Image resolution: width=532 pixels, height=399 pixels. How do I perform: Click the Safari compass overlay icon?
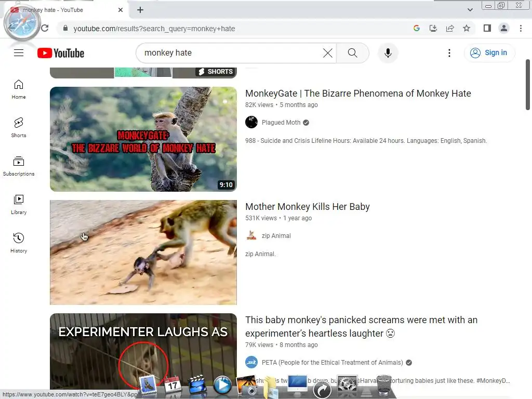(22, 23)
